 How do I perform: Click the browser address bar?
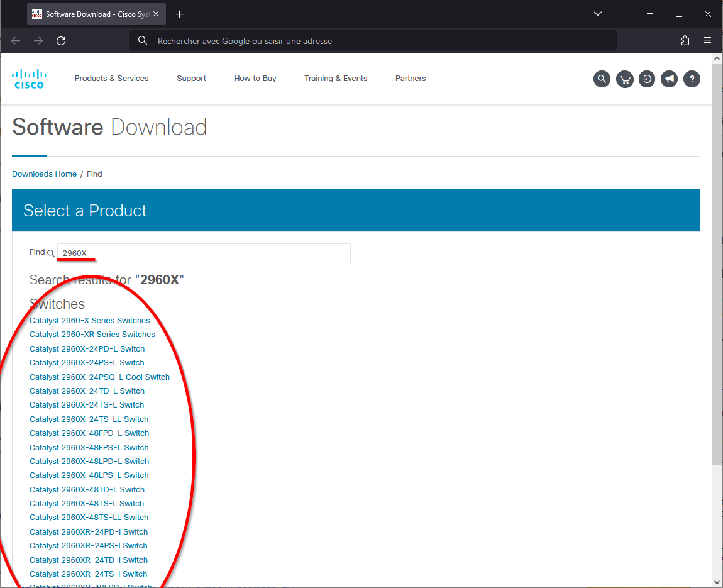point(371,41)
